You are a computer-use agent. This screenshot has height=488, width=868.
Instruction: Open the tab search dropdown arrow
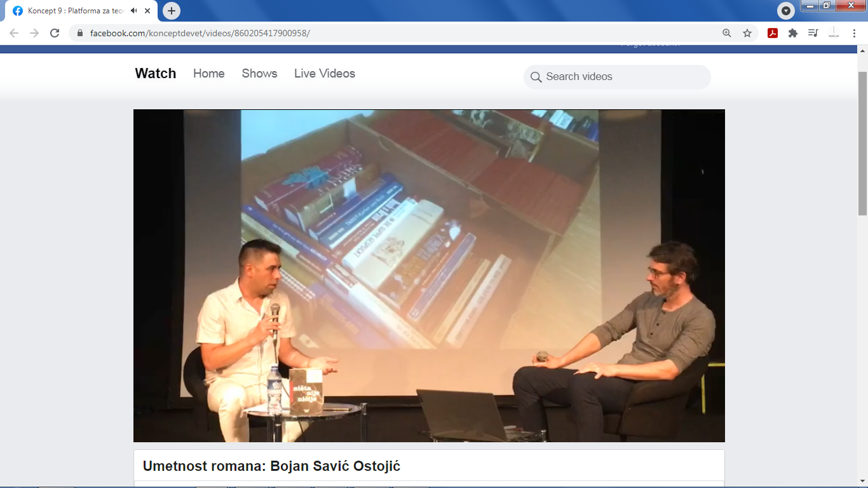click(x=786, y=11)
